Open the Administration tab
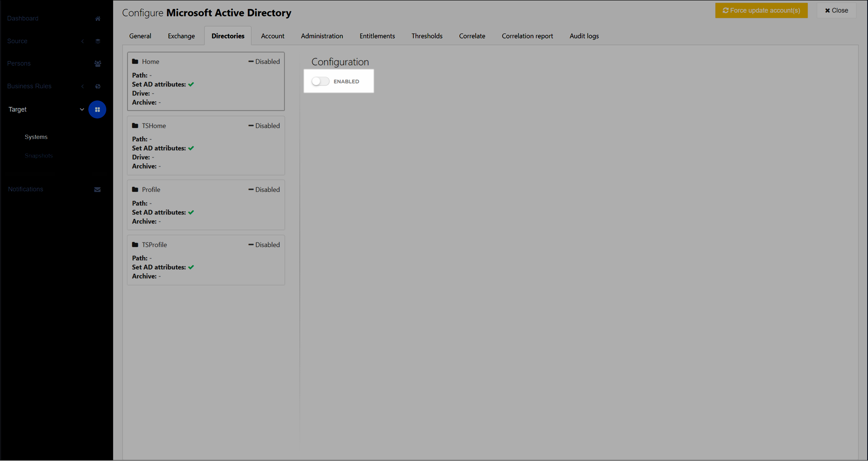 [322, 36]
